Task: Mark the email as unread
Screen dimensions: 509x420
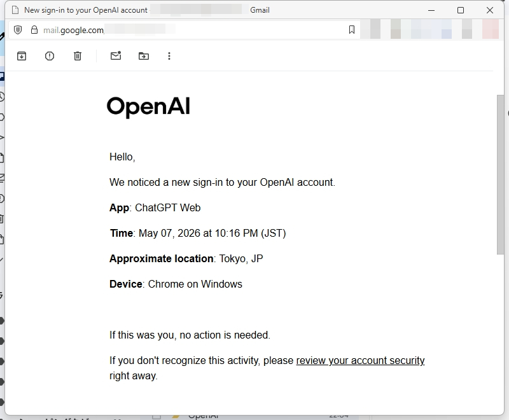Action: point(116,56)
